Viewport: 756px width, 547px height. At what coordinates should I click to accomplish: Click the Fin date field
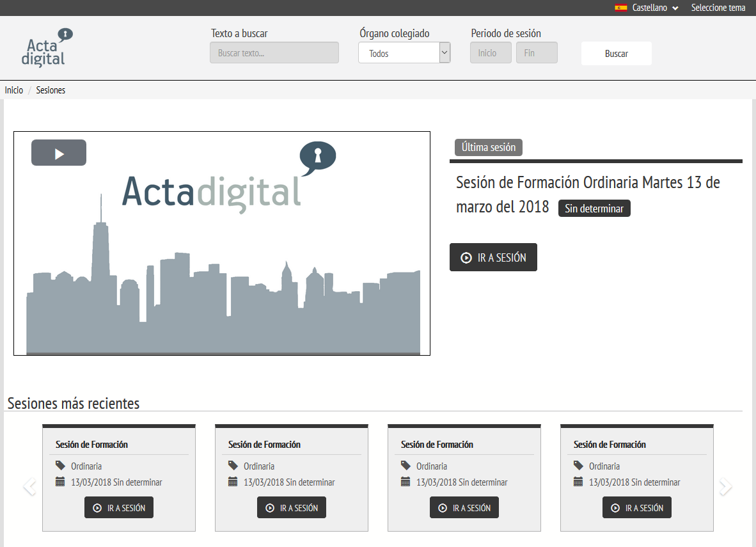[x=537, y=53]
